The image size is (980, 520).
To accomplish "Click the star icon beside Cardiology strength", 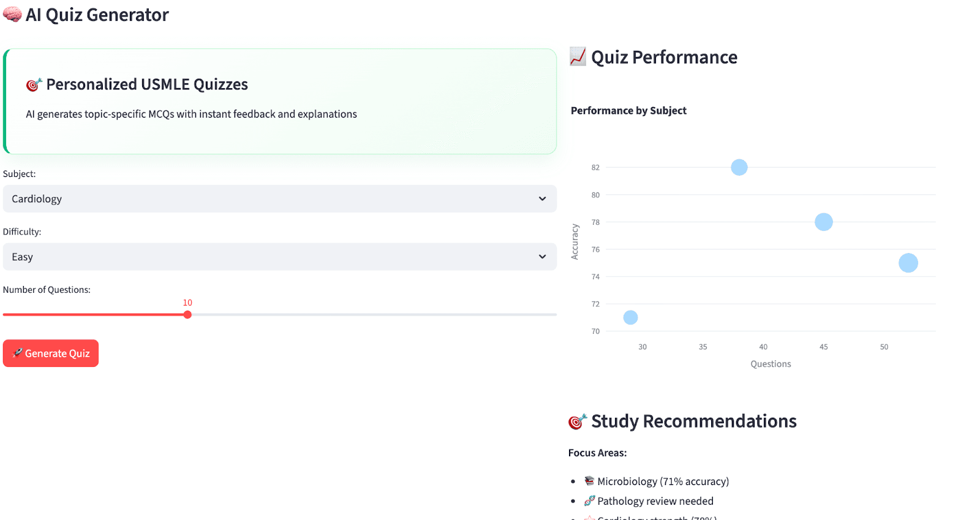I will [x=589, y=518].
